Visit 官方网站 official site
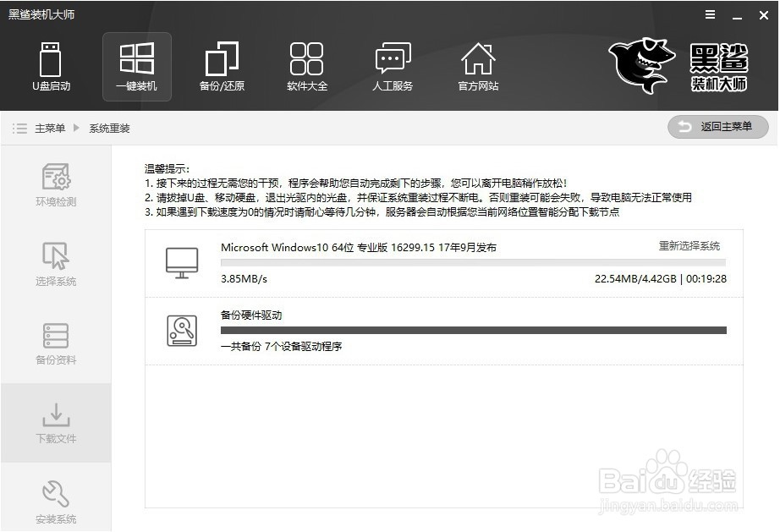The height and width of the screenshot is (532, 780). [x=478, y=66]
